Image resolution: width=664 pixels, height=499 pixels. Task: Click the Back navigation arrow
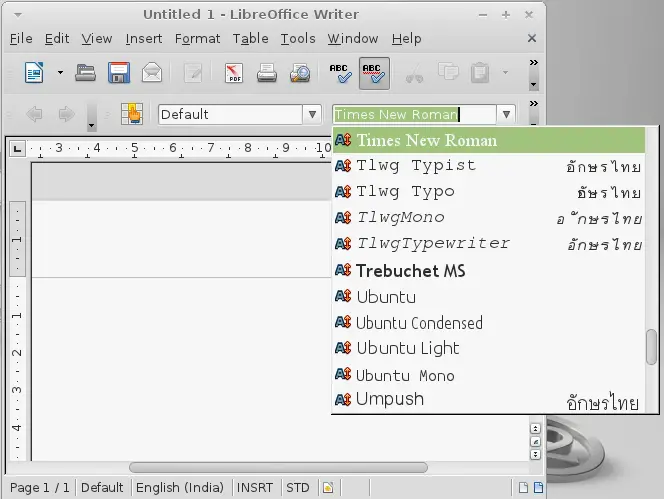click(x=34, y=114)
